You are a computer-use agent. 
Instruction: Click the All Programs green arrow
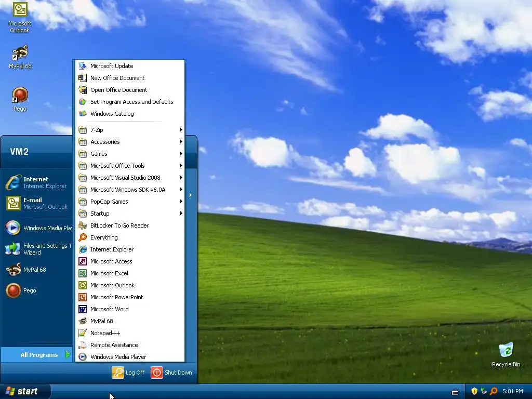tap(68, 354)
